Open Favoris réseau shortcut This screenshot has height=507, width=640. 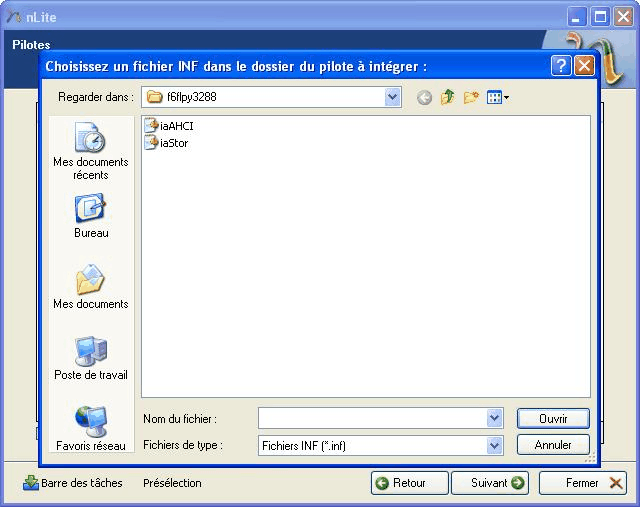pos(91,429)
